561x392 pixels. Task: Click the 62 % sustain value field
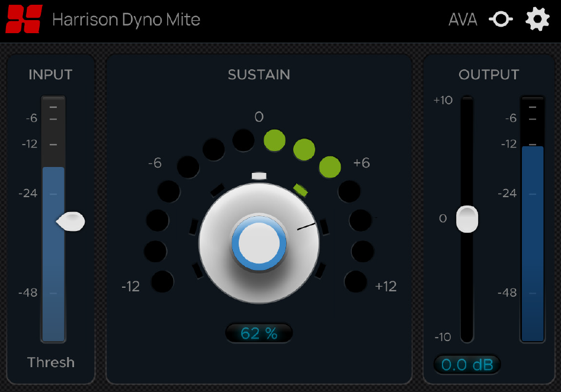259,333
